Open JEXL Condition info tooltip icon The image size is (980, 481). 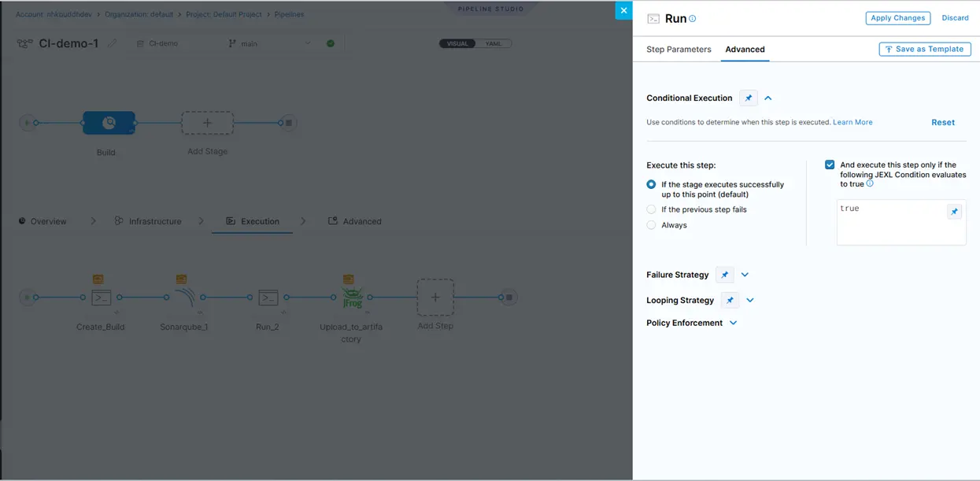(870, 183)
